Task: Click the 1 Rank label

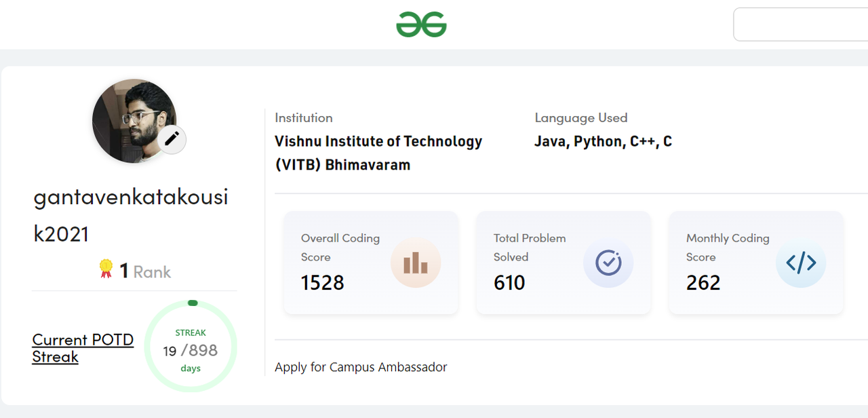Action: (x=145, y=271)
